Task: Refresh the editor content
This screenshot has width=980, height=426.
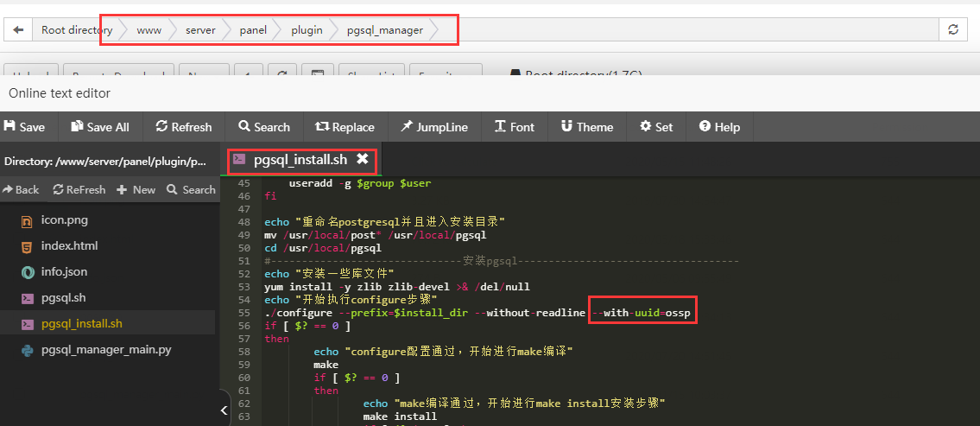Action: point(183,127)
